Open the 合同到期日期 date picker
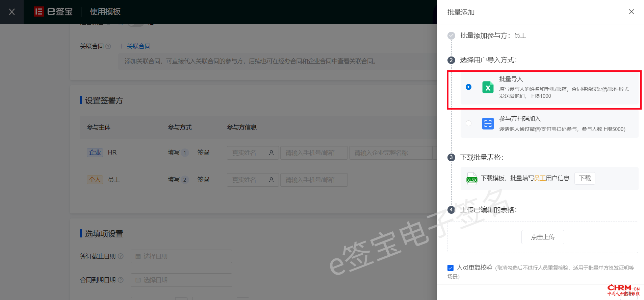The height and width of the screenshot is (300, 644). tap(181, 280)
